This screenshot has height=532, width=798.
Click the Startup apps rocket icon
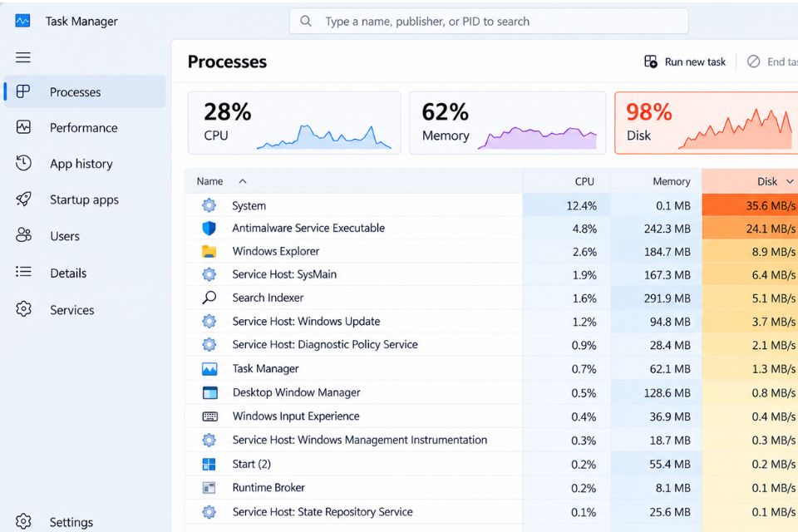pyautogui.click(x=23, y=199)
